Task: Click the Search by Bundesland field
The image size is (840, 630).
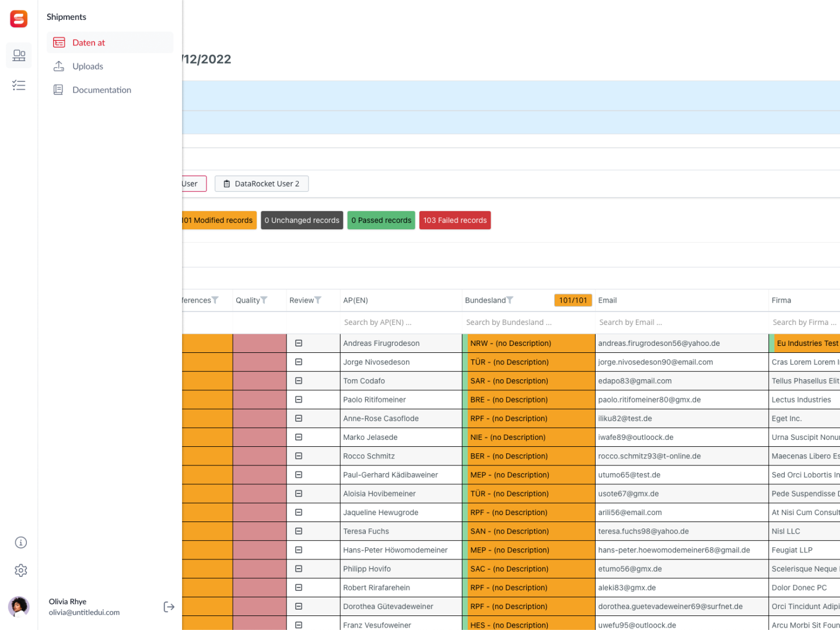Action: 528,323
